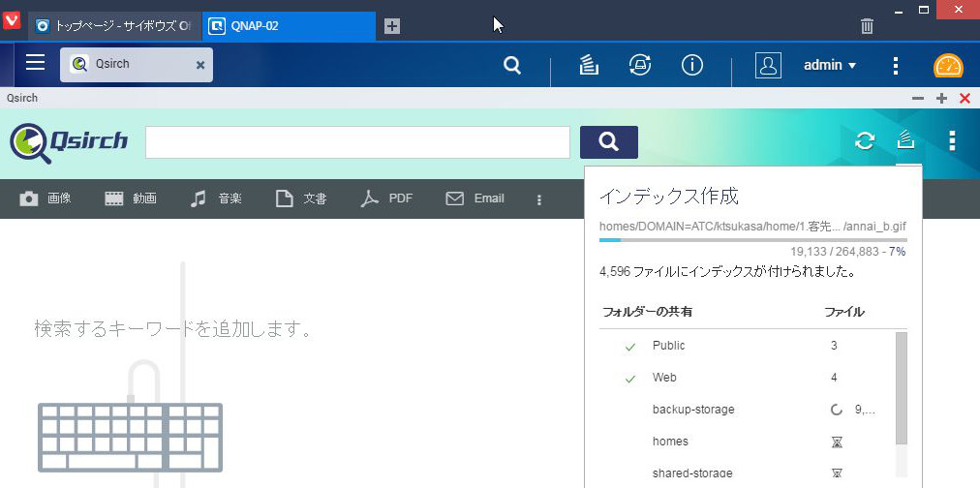Open the external devices sync icon
This screenshot has height=488, width=980.
tap(640, 65)
